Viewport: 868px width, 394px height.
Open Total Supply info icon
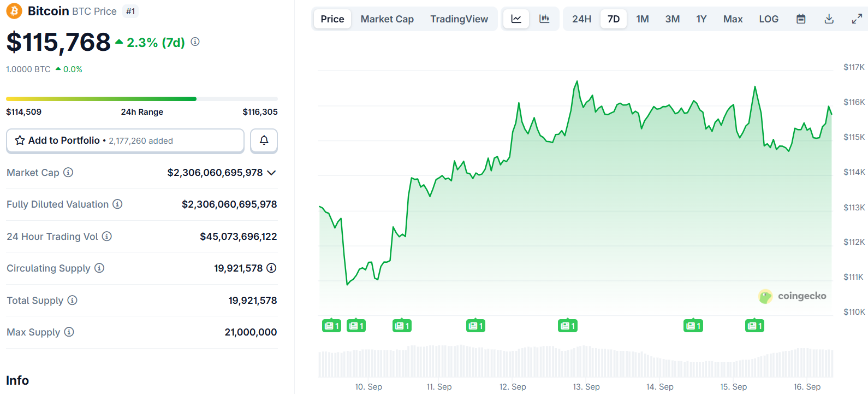click(72, 301)
